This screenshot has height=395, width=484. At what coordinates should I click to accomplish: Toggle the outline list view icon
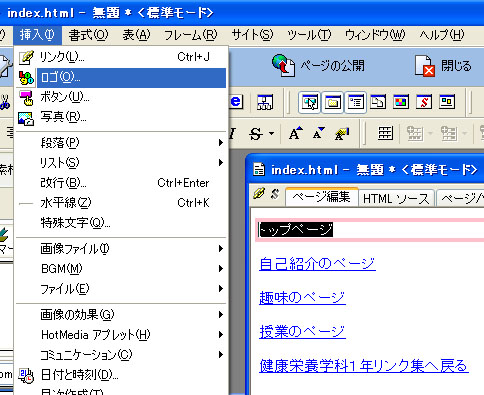point(356,102)
